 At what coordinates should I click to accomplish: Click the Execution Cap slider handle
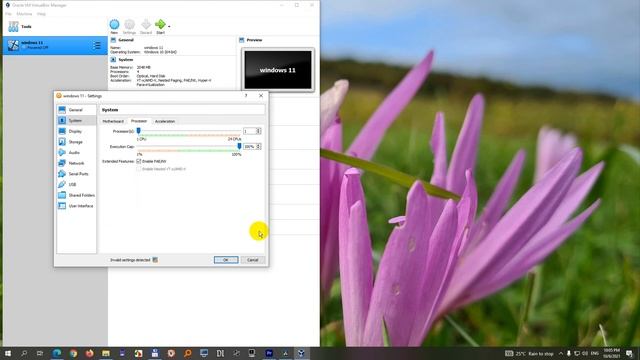pos(239,146)
